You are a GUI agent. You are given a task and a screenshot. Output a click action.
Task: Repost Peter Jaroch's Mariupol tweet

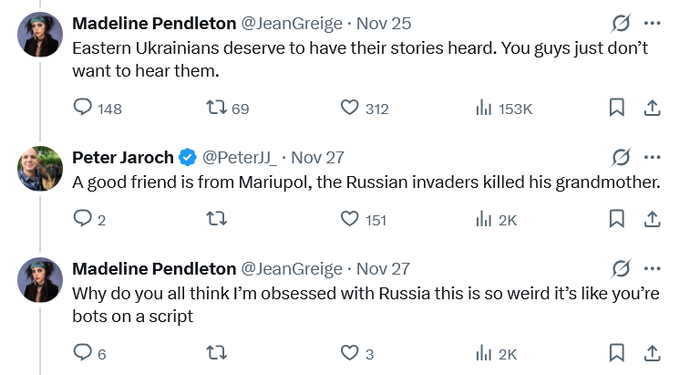click(216, 219)
